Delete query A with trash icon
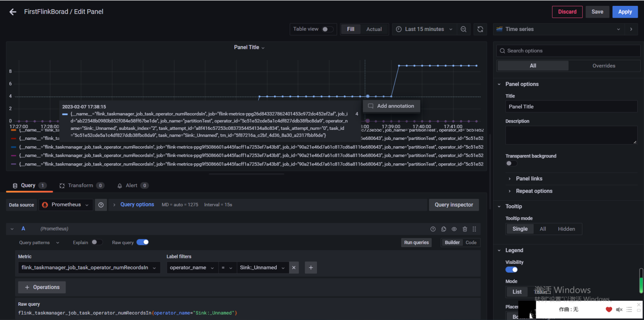 (465, 229)
